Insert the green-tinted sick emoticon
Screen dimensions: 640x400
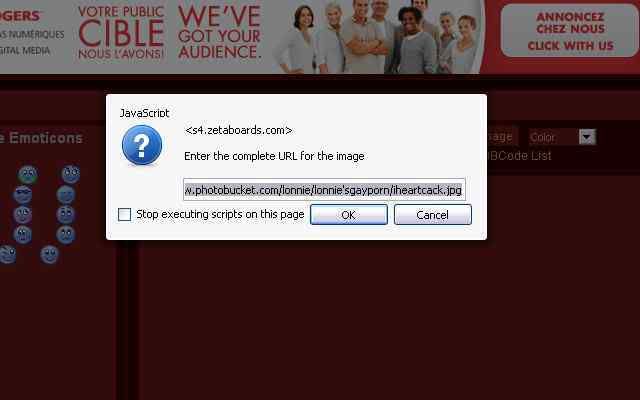tap(27, 175)
